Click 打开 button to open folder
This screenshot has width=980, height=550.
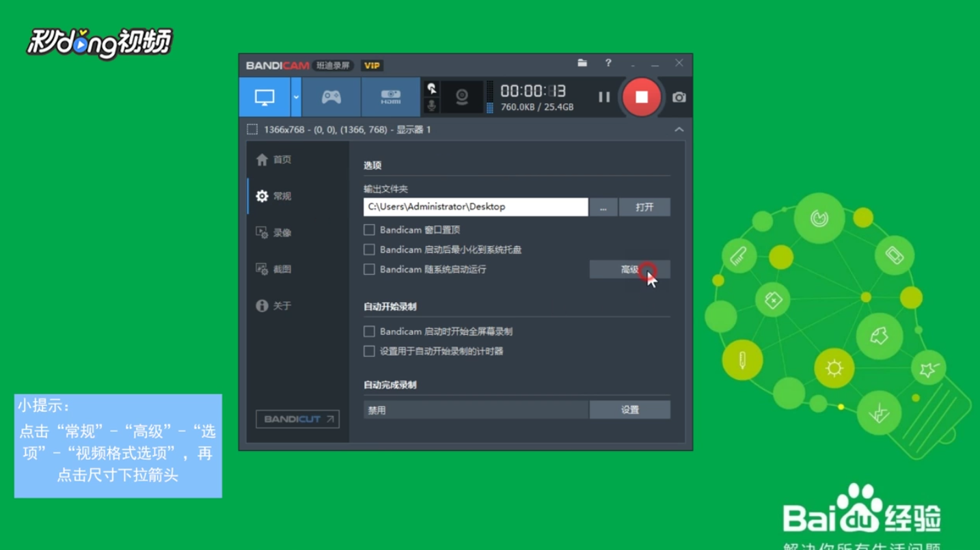point(644,207)
